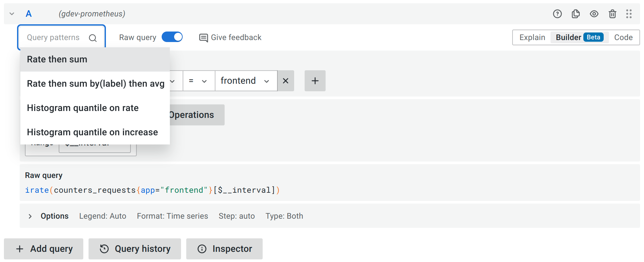Switch to Code editor mode

(x=623, y=37)
